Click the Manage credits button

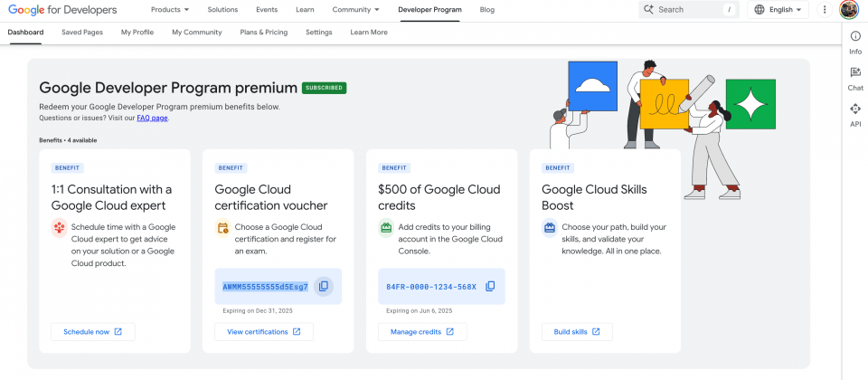(x=422, y=332)
